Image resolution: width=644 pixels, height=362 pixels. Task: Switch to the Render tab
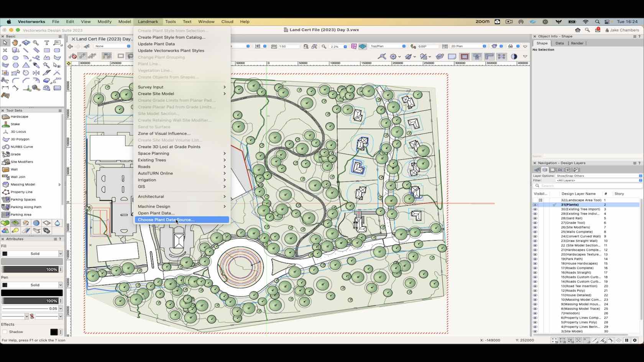pos(577,43)
